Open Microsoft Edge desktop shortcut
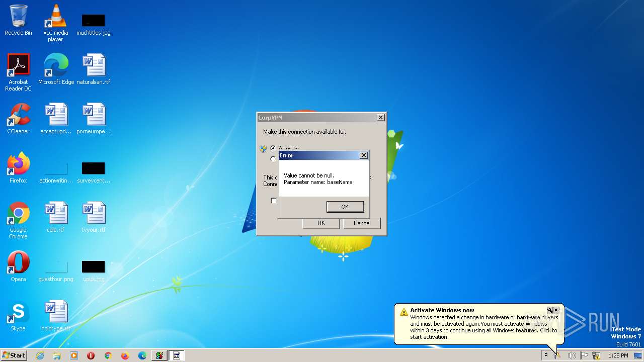 [x=56, y=69]
